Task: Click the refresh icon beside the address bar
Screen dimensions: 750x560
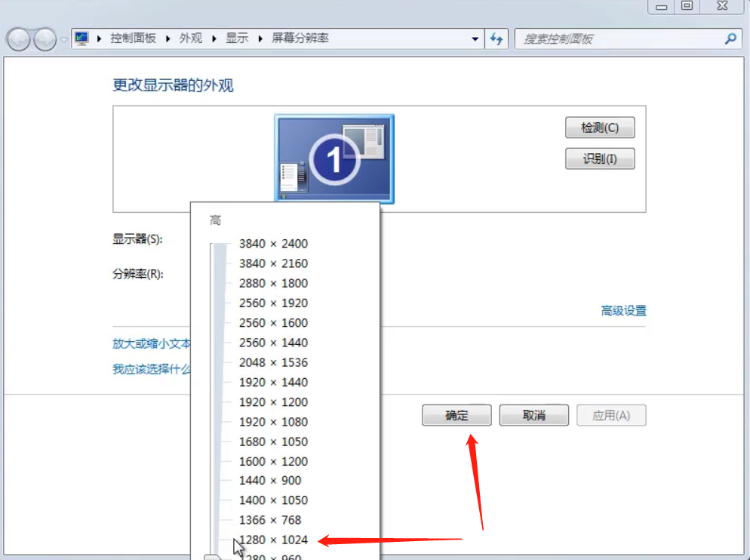Action: (496, 38)
